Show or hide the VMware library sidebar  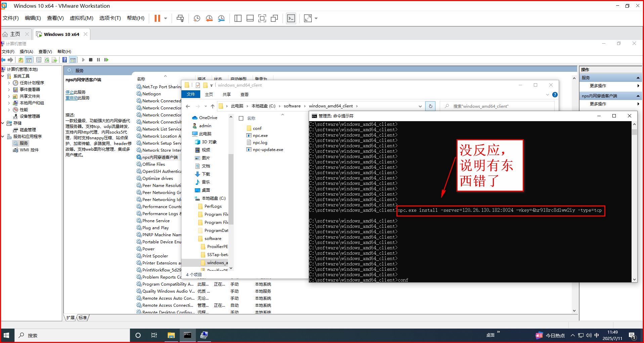pos(238,18)
